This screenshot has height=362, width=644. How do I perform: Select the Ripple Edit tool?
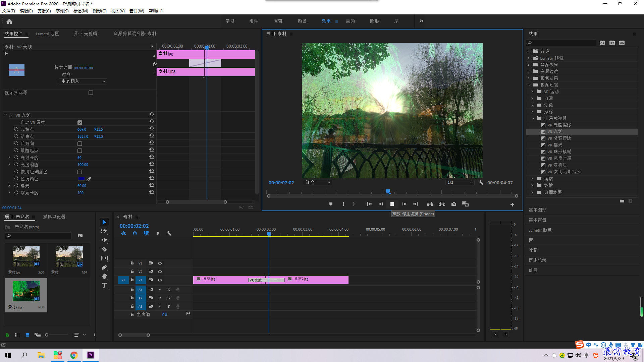pos(104,240)
